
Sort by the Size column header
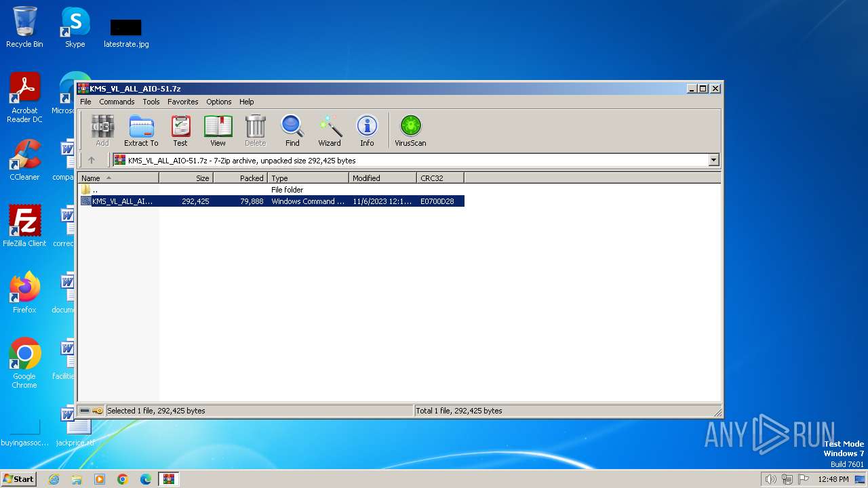point(186,178)
